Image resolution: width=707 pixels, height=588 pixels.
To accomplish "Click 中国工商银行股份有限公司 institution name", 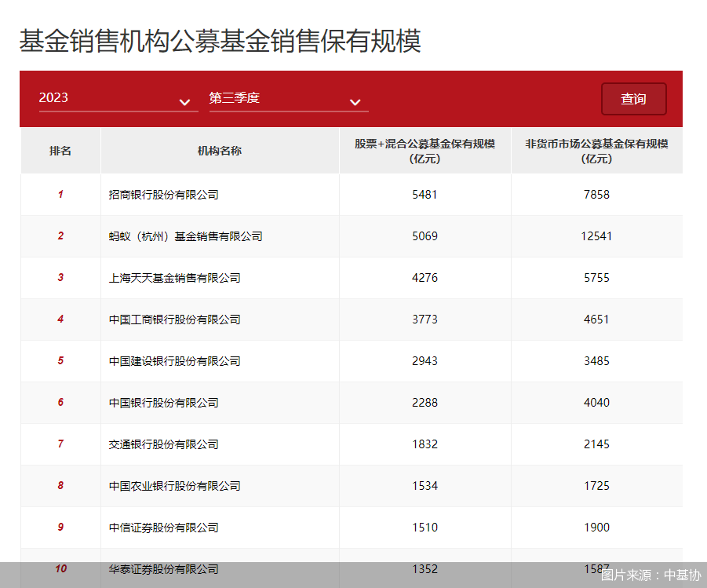I will [x=175, y=320].
